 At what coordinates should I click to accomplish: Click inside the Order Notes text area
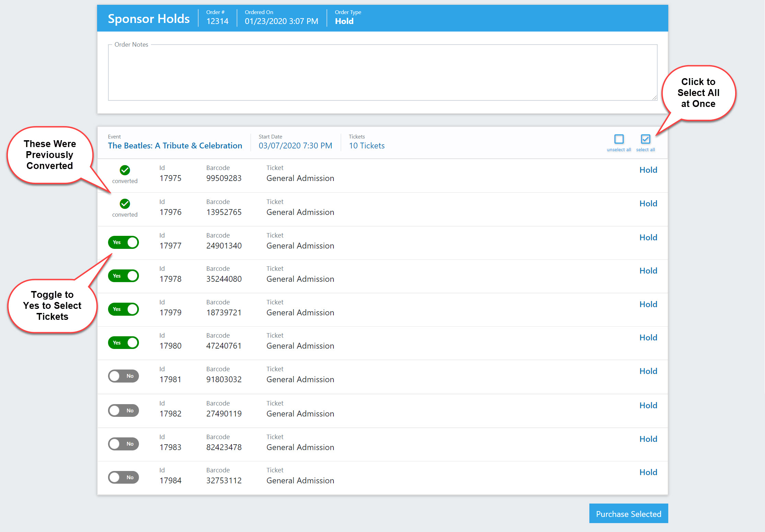(382, 73)
